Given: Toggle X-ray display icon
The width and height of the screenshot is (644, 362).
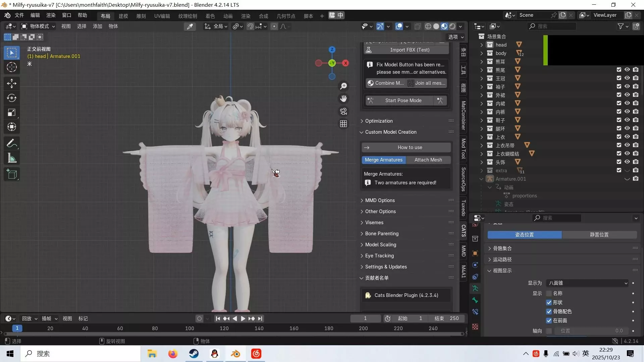Looking at the screenshot, I should [418, 26].
